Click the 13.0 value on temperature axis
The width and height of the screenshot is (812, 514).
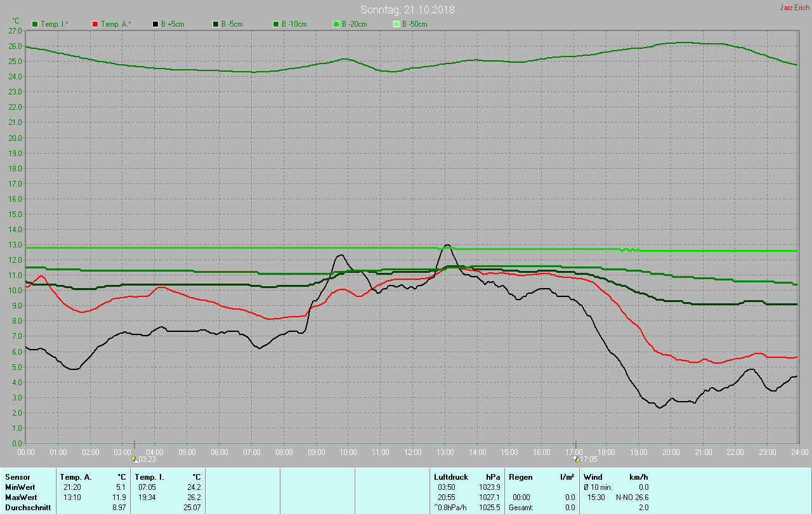point(15,244)
